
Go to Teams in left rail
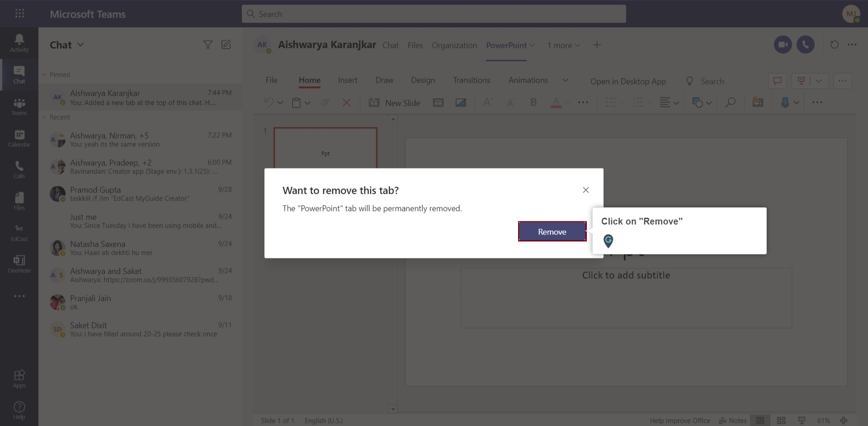point(19,107)
